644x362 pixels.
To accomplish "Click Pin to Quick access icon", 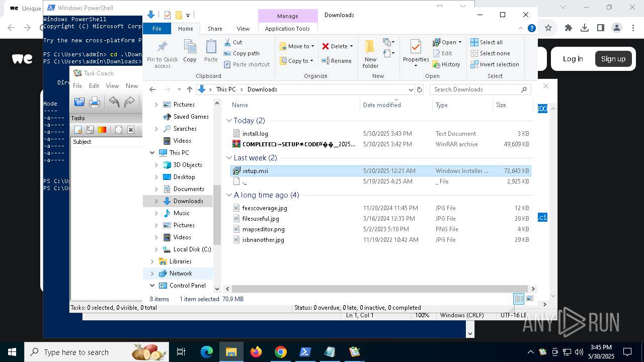I will click(x=162, y=47).
